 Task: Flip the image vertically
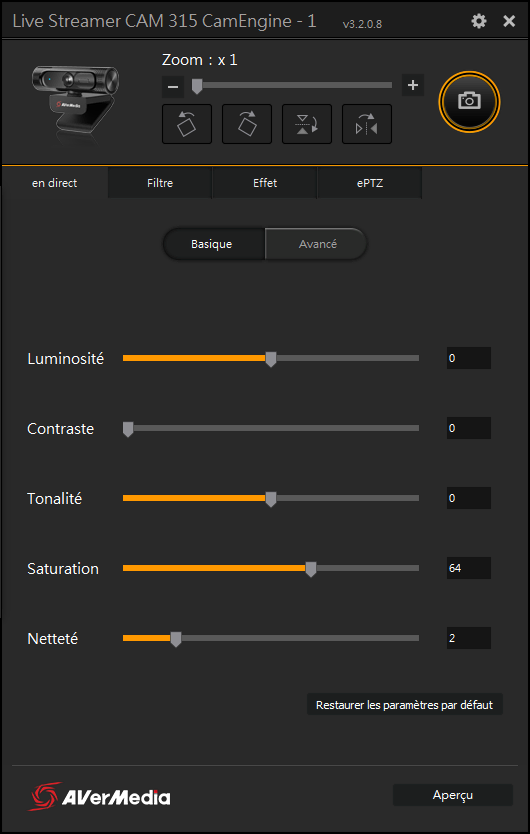click(x=307, y=124)
